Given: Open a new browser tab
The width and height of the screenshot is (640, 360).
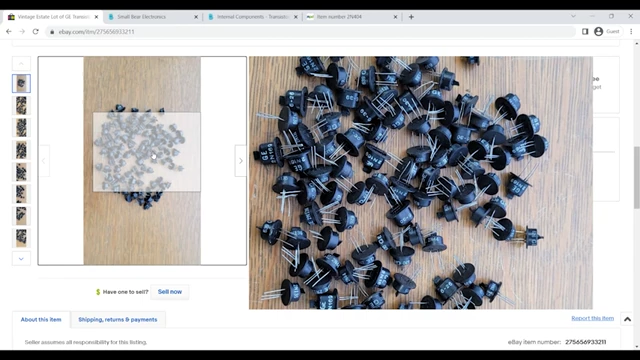Looking at the screenshot, I should [411, 17].
